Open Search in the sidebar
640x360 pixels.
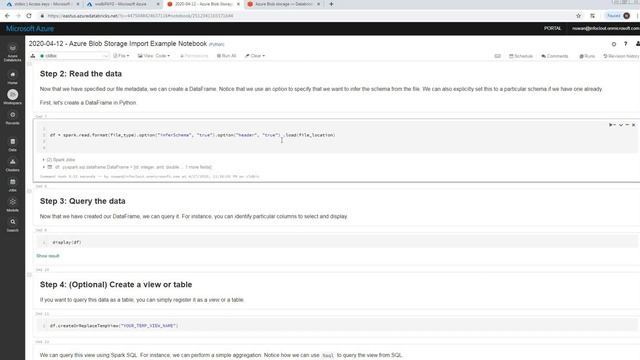[12, 224]
